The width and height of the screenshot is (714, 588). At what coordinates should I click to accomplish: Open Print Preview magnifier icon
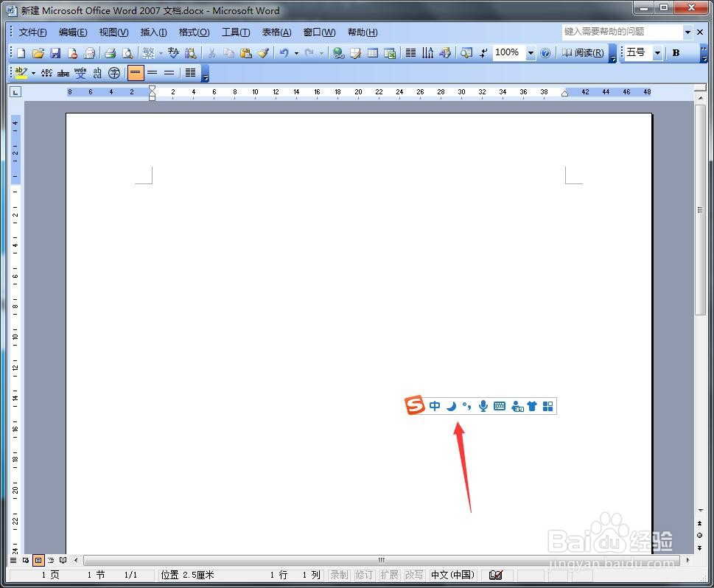click(x=127, y=53)
